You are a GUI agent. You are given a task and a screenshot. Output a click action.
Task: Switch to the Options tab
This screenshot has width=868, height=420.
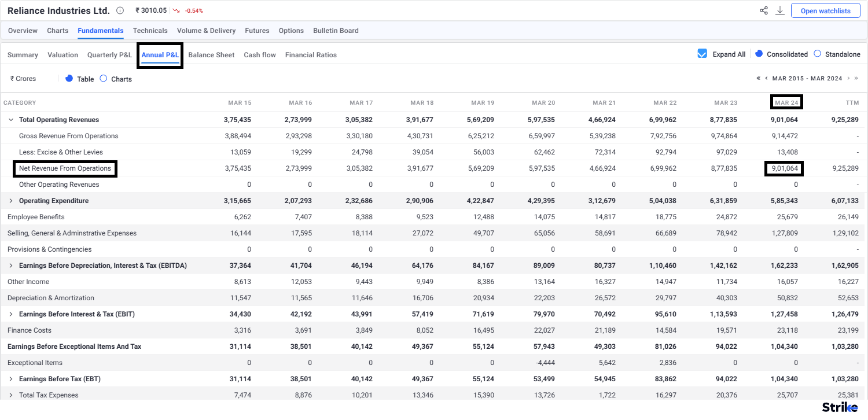point(291,31)
